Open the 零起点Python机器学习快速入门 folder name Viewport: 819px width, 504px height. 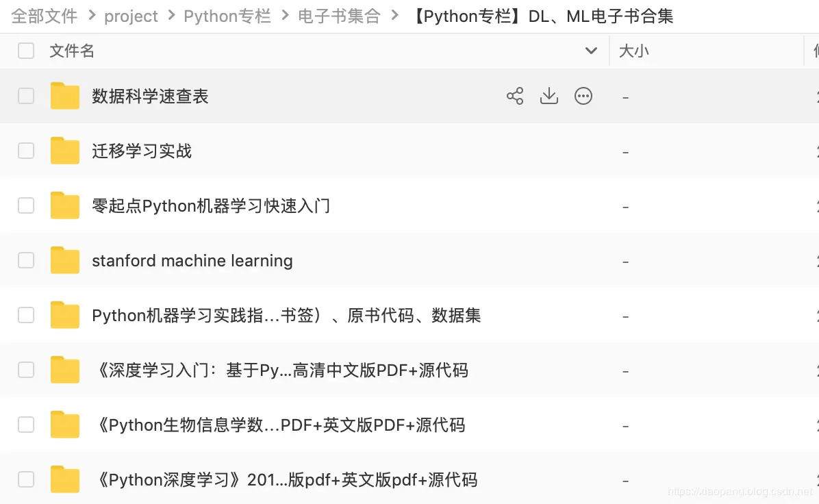(211, 205)
